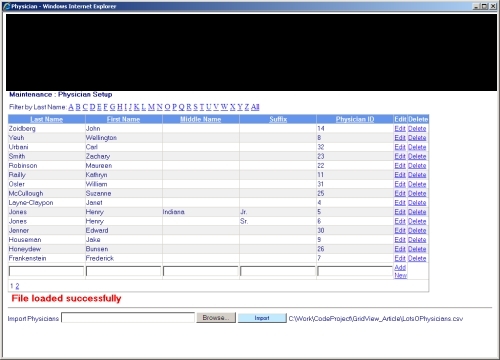Go to page 2 of the grid
Image resolution: width=500 pixels, height=360 pixels.
17,286
